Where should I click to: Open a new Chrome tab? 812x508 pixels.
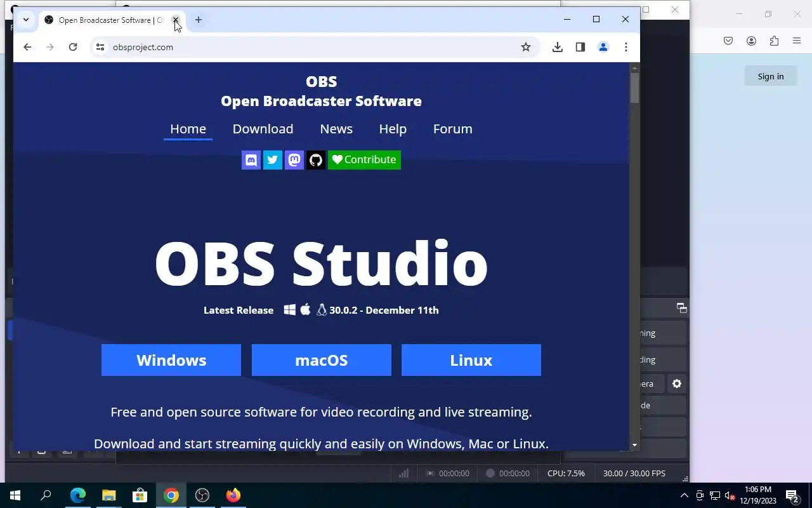point(199,20)
